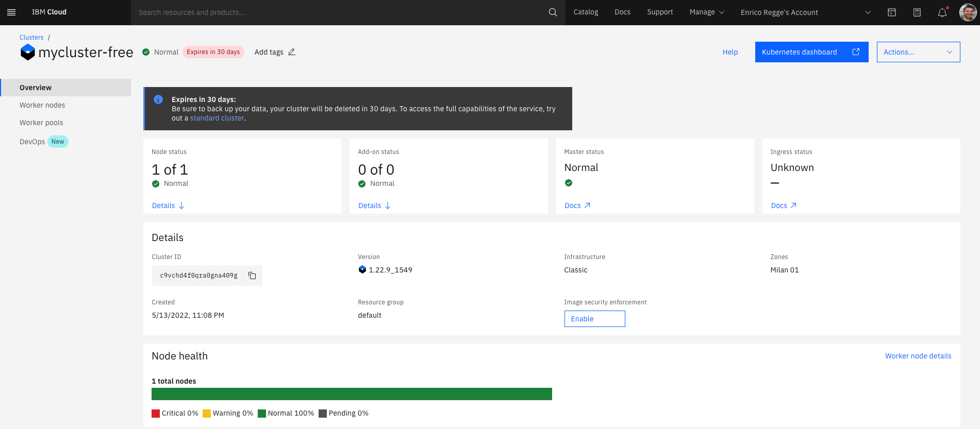Open the Support menu item
Image resolution: width=980 pixels, height=429 pixels.
(x=660, y=12)
